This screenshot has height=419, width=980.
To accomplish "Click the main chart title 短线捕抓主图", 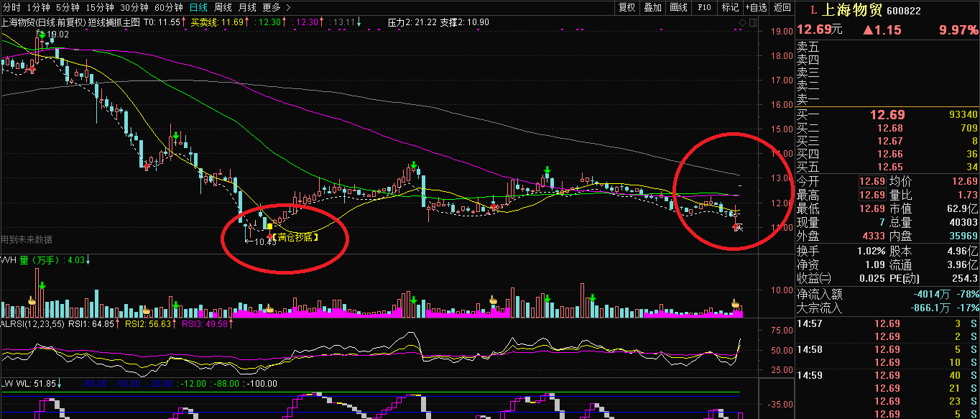I will (x=113, y=22).
